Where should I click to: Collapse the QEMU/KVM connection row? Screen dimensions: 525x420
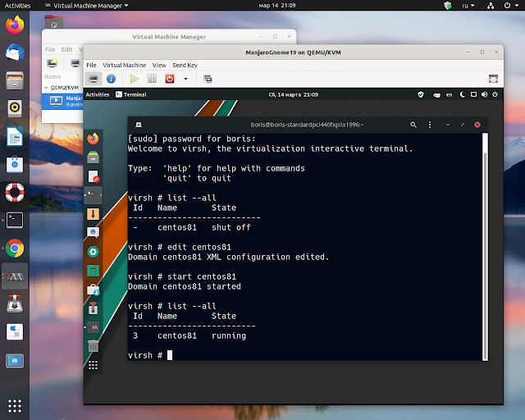click(46, 88)
